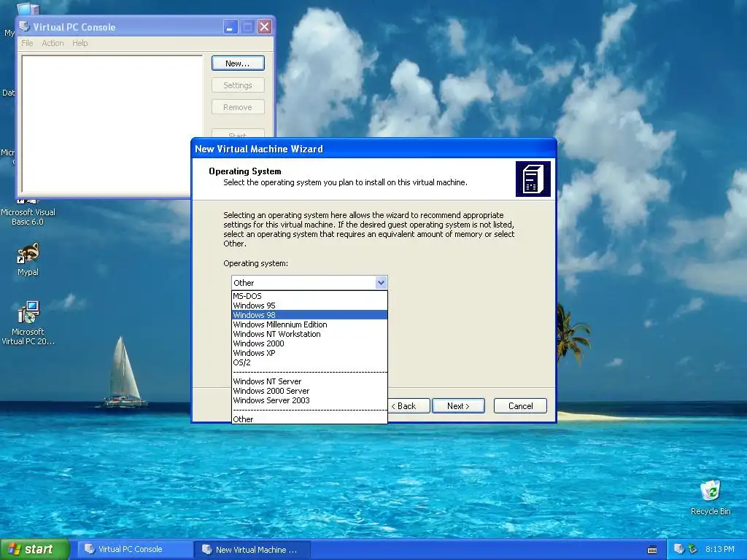Switch to New Virtual Machine taskbar button
747x560 pixels.
252,550
